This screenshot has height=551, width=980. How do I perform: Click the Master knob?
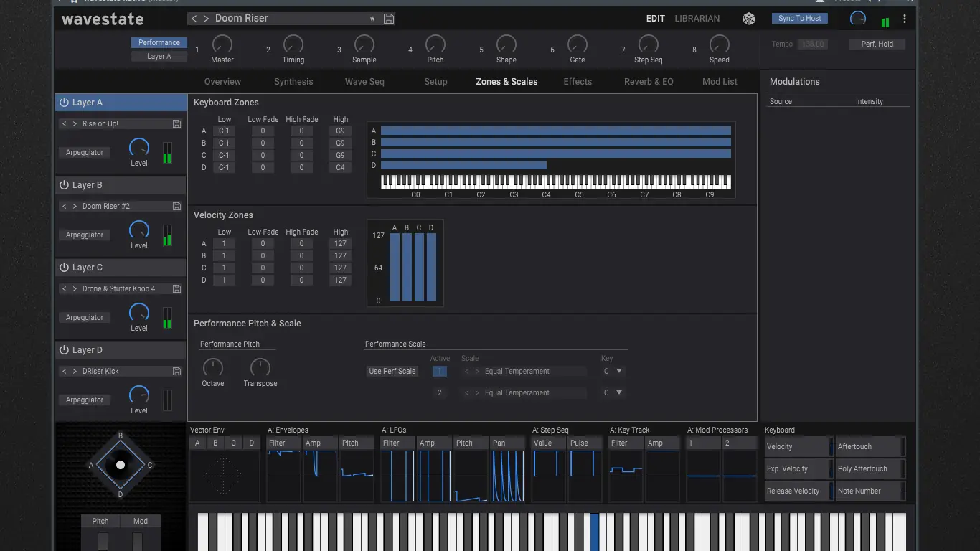point(222,44)
